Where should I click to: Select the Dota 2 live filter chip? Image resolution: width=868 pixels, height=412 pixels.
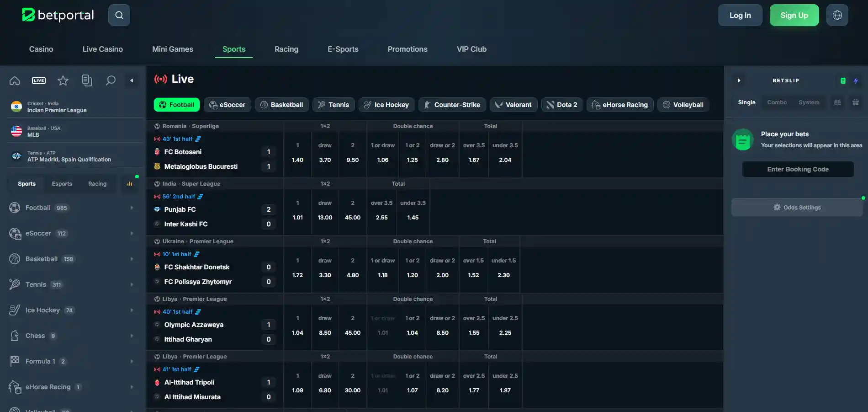pos(562,105)
